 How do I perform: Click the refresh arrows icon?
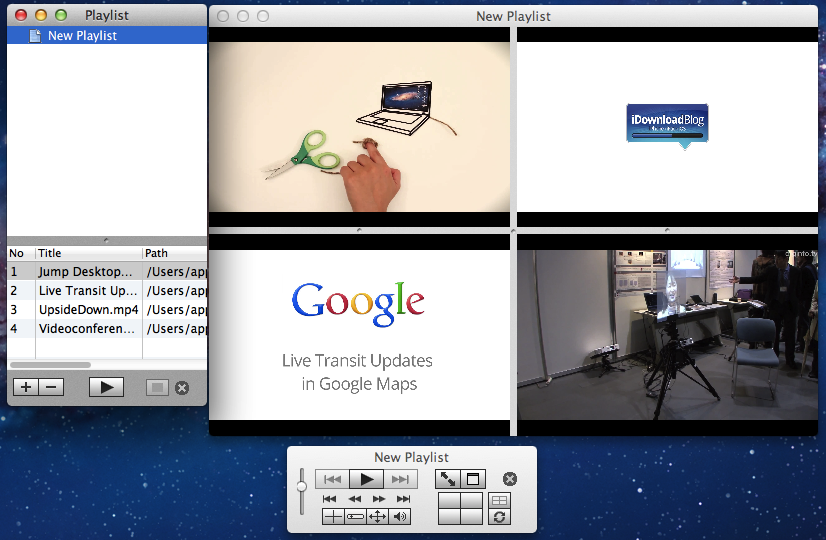coord(499,516)
